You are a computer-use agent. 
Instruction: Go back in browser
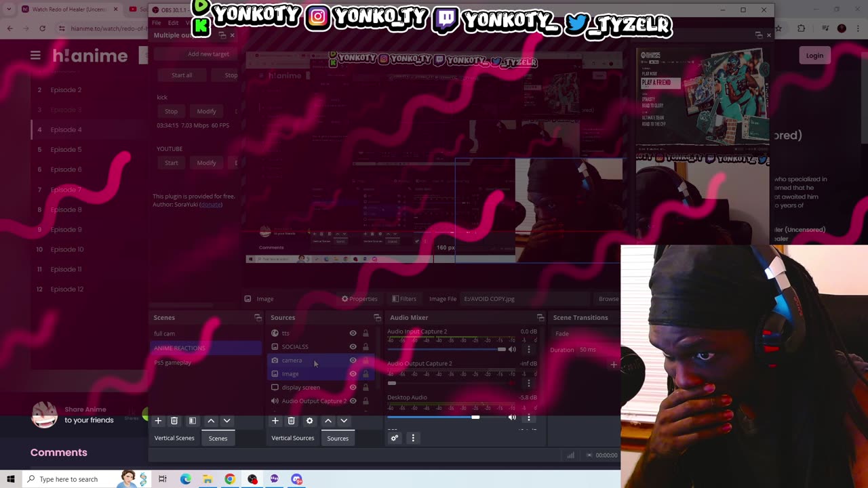click(9, 28)
